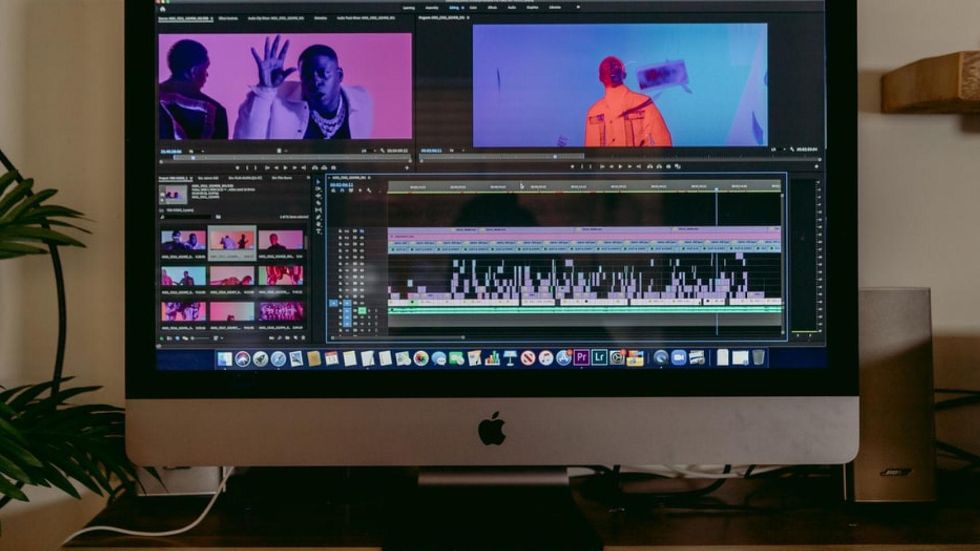This screenshot has height=551, width=980.
Task: Toggle eye visibility of topmost video track
Action: tap(362, 231)
